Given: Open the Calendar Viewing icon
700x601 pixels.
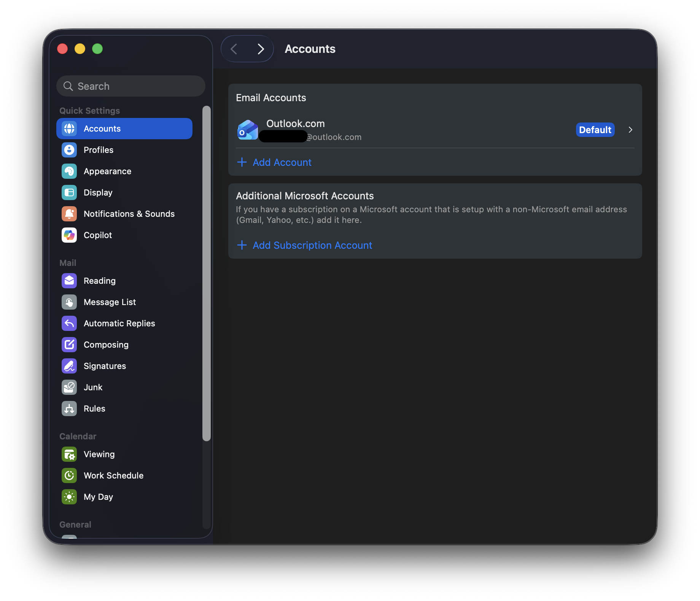Looking at the screenshot, I should coord(69,454).
